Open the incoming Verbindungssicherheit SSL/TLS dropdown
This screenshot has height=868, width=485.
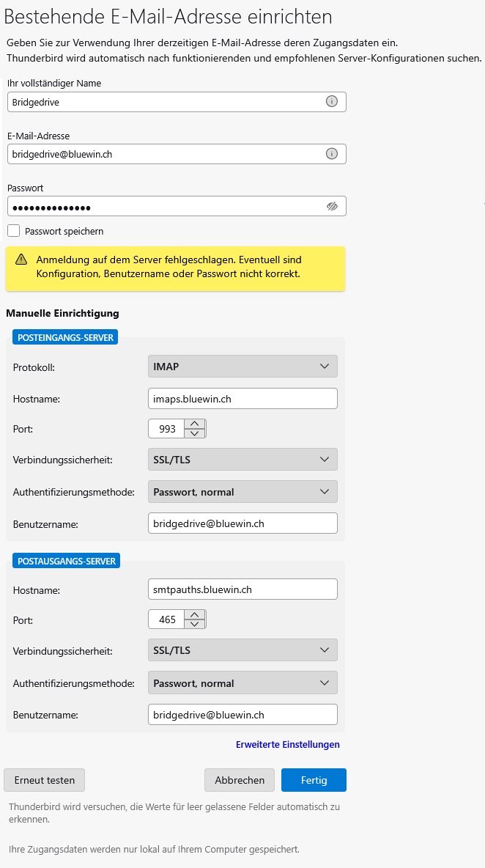point(242,459)
